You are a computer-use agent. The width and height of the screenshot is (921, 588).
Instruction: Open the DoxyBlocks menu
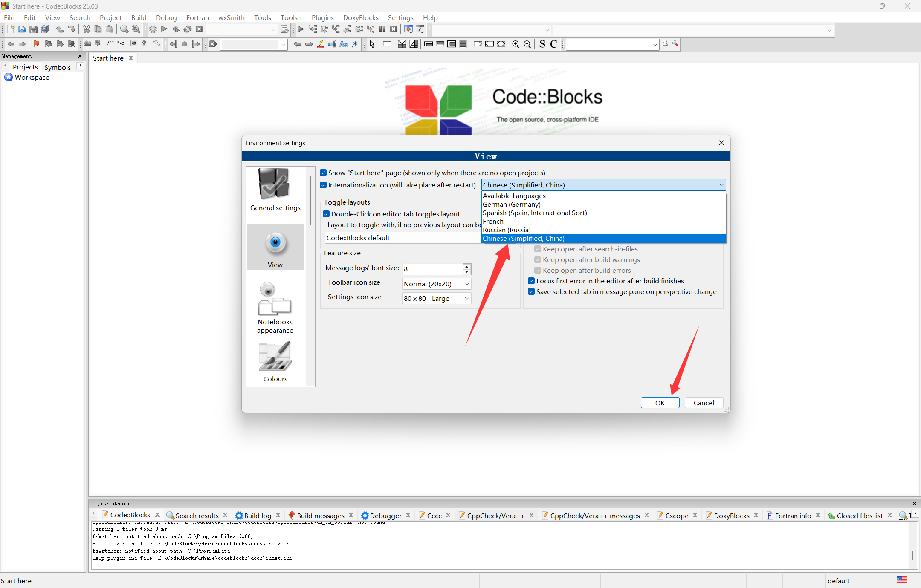(x=360, y=17)
